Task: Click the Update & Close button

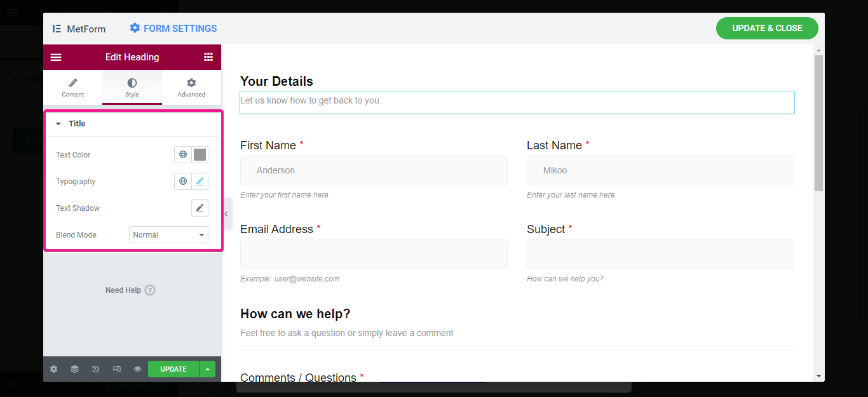Action: pos(766,29)
